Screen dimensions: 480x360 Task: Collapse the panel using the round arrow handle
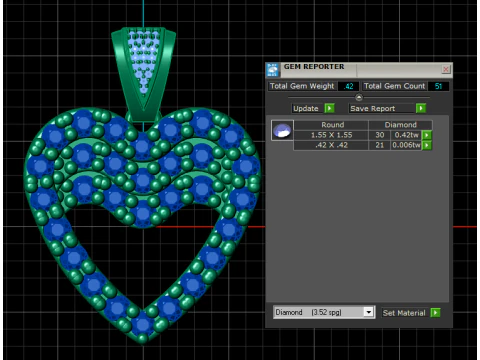click(x=359, y=97)
